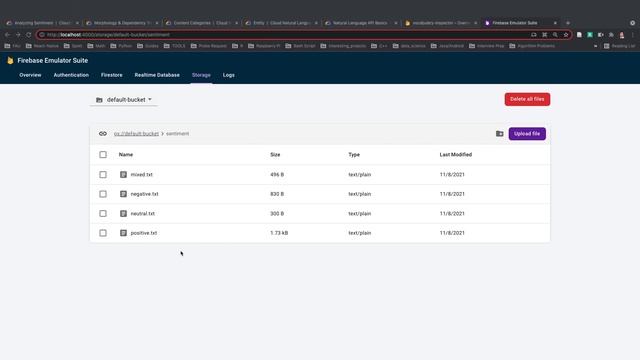Viewport: 640px width, 360px height.
Task: Click the Firebase logo icon in the header
Action: (x=10, y=60)
